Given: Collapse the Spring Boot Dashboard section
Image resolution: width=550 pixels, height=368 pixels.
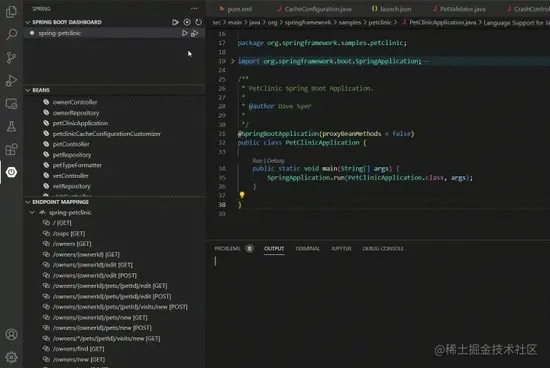Looking at the screenshot, I should [x=28, y=22].
